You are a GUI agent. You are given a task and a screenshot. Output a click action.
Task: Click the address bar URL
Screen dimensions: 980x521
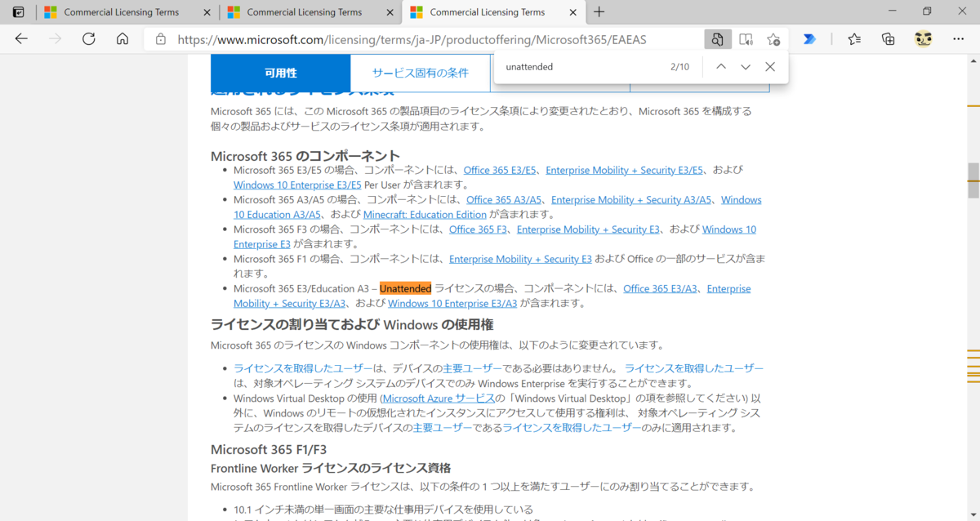pyautogui.click(x=411, y=39)
